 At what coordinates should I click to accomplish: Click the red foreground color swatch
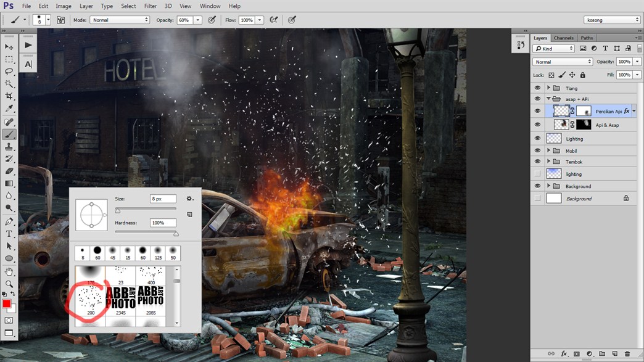[7, 304]
